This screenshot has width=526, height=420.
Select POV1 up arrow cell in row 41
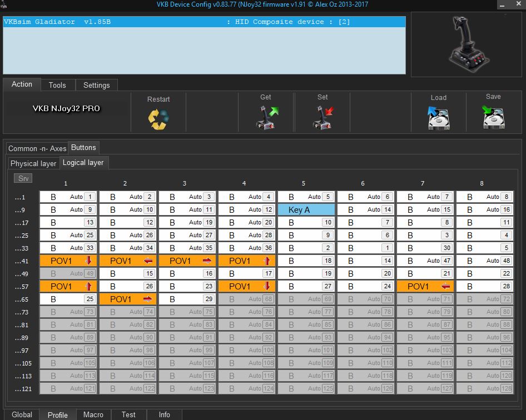point(247,261)
